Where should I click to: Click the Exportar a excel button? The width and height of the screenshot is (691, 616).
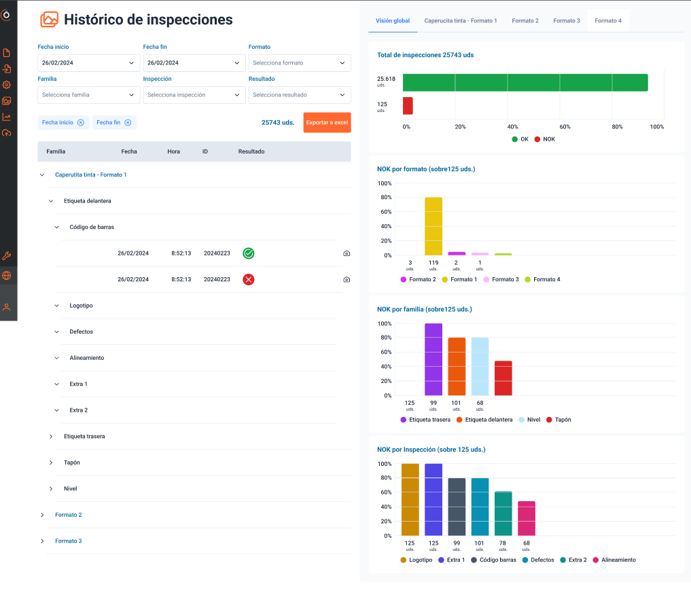click(327, 122)
